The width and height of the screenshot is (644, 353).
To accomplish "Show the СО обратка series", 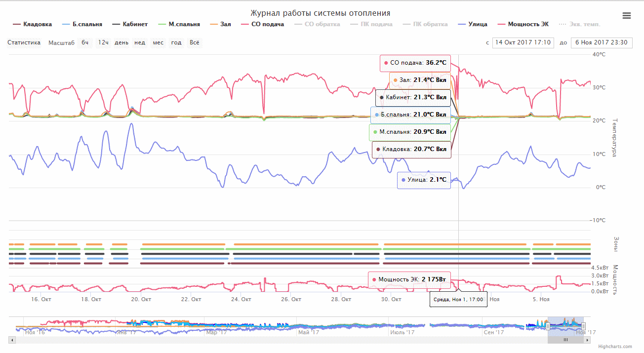I will click(x=317, y=24).
